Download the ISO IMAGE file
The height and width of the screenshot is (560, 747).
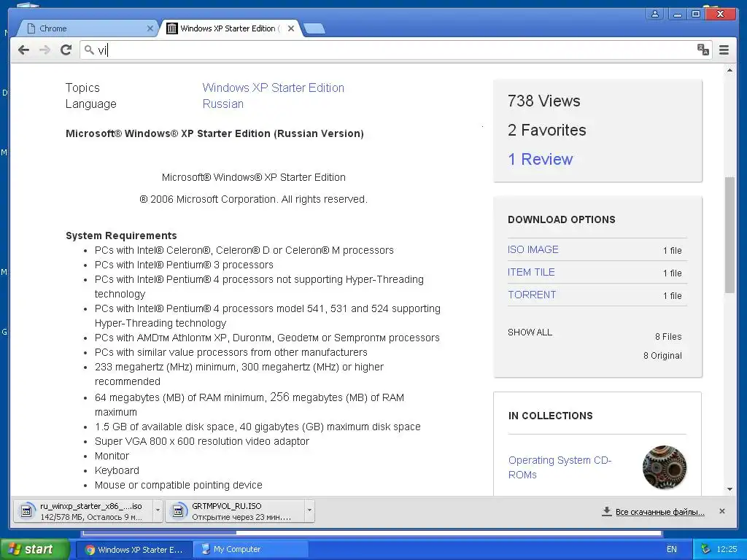pos(533,249)
